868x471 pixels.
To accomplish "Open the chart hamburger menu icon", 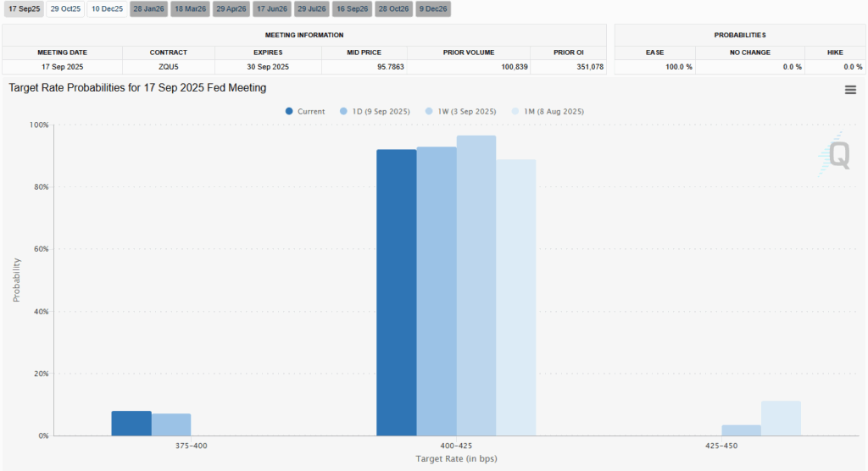I will click(850, 91).
